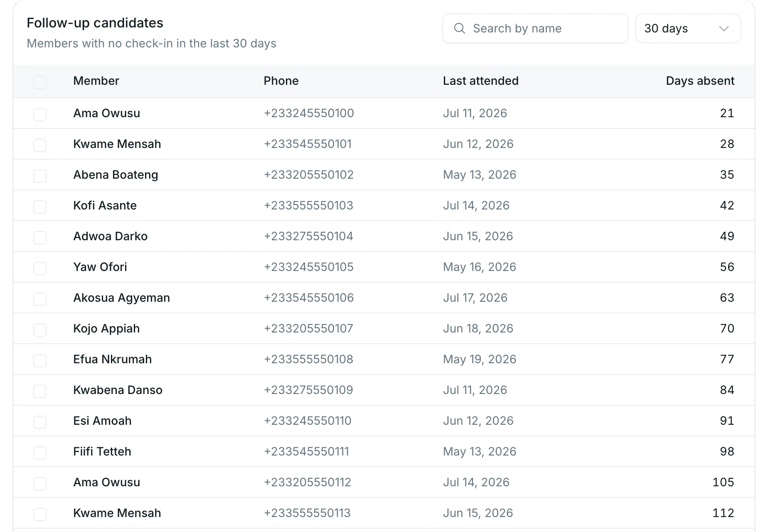
Task: Click phone number +233555550108
Action: 308,359
